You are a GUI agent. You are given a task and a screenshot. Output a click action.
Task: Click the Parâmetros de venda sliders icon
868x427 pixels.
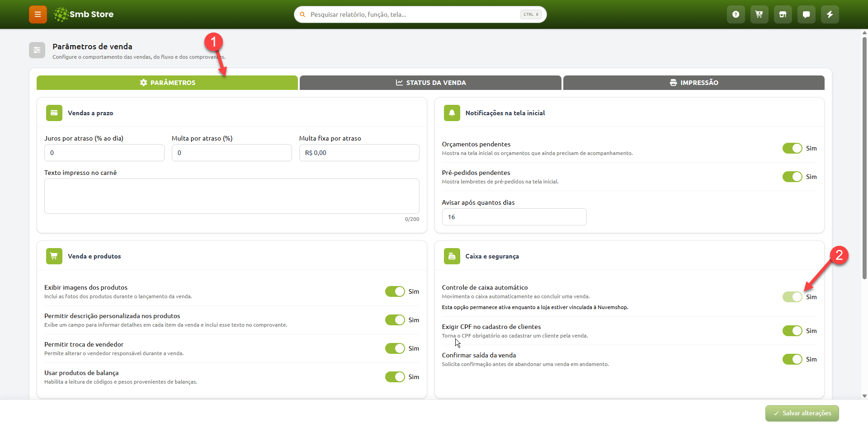click(37, 50)
